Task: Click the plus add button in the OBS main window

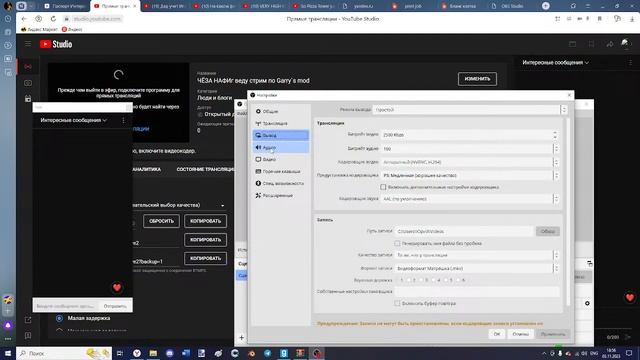Action: 241,338
